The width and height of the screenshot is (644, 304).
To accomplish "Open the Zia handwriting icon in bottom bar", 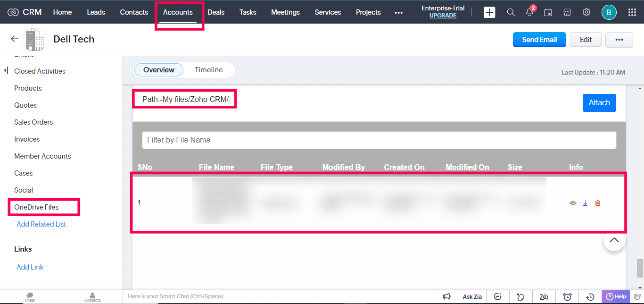I will 544,296.
